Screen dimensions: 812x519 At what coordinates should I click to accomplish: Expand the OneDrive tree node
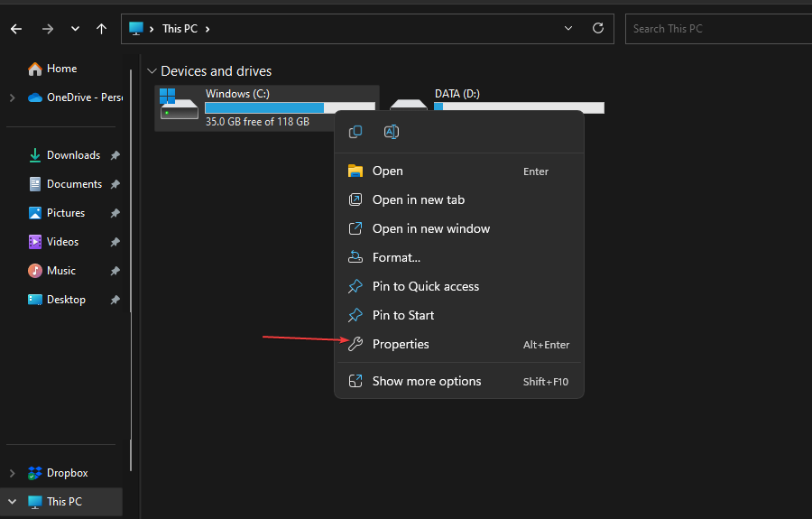(12, 97)
